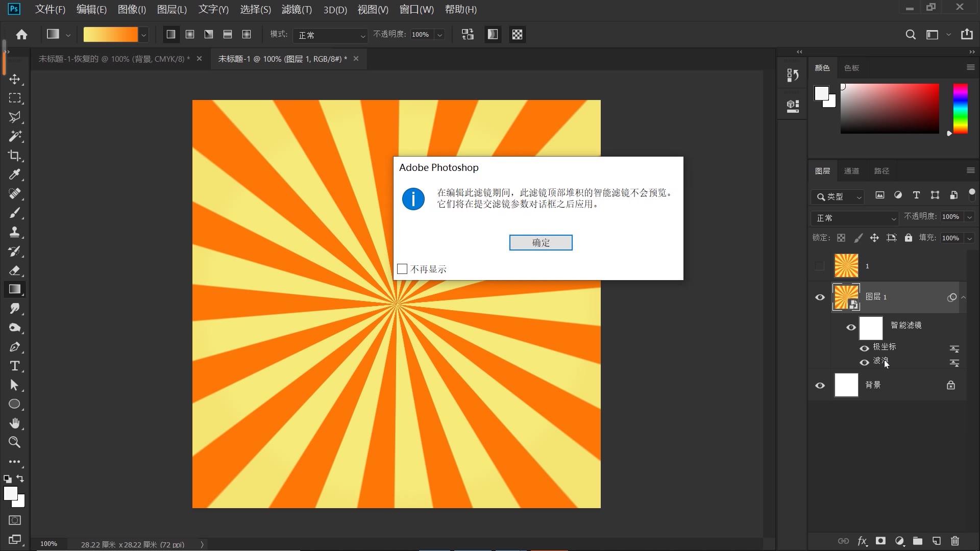This screenshot has height=551, width=980.
Task: Click 确定 button to confirm dialog
Action: [541, 242]
